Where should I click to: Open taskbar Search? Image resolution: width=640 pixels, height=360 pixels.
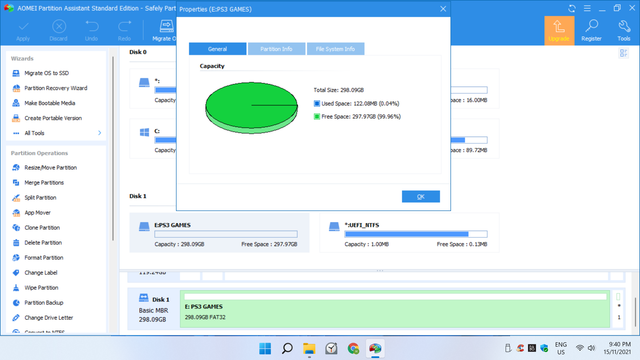(287, 349)
